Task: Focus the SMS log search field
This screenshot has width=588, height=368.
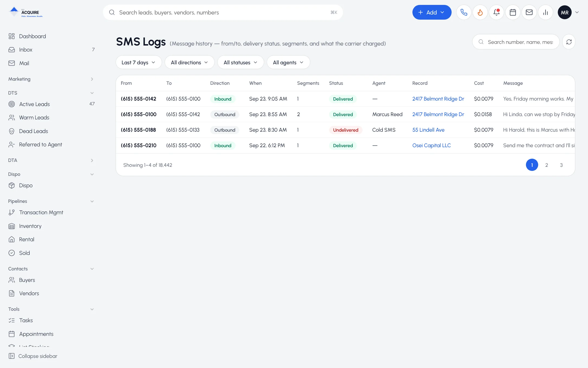Action: 516,42
